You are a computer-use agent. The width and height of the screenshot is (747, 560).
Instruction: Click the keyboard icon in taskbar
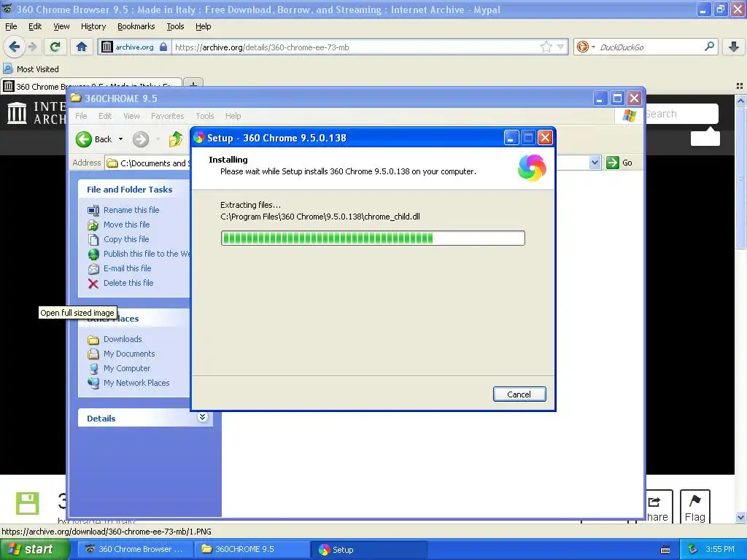coord(665,550)
